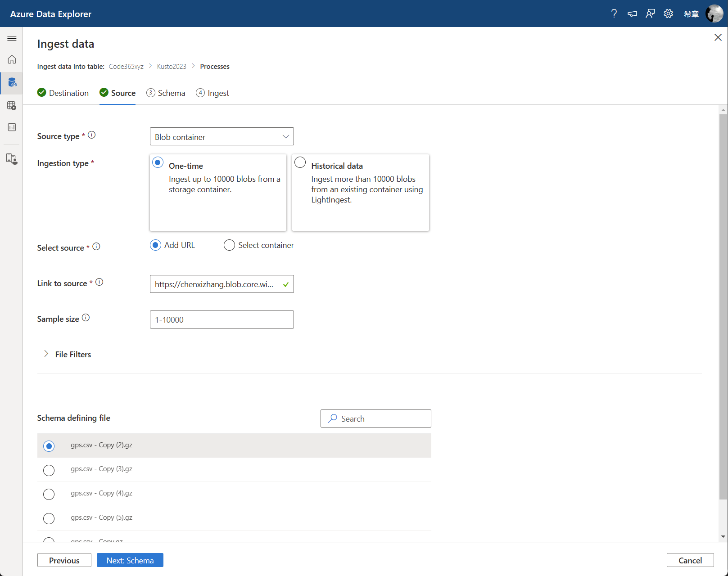
Task: Go to the Source step
Action: tap(118, 93)
